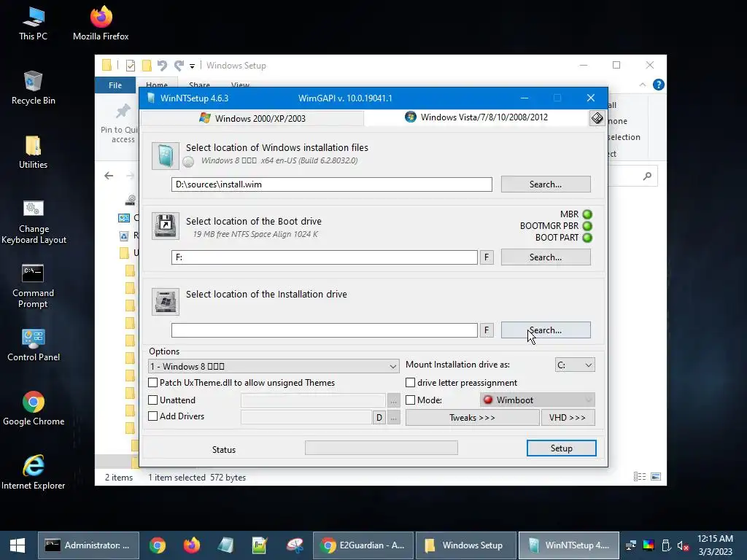Click the BOOT PART green status light
Screen dimensions: 747x560
tap(587, 238)
